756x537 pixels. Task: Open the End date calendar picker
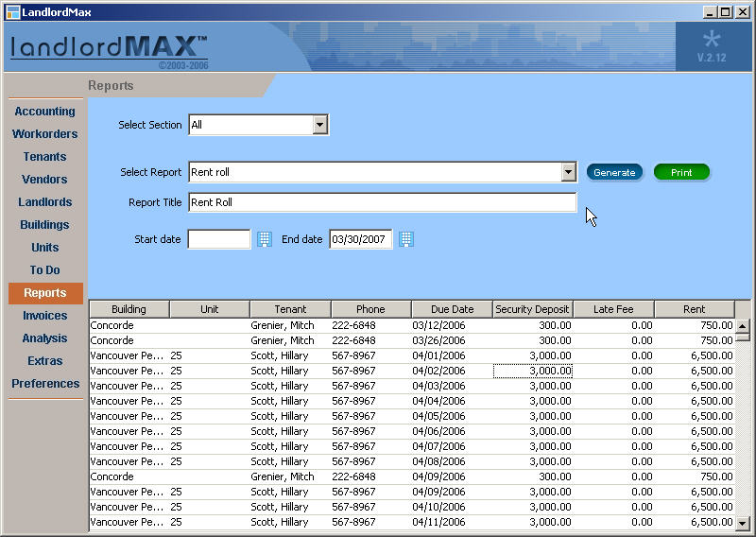[406, 239]
